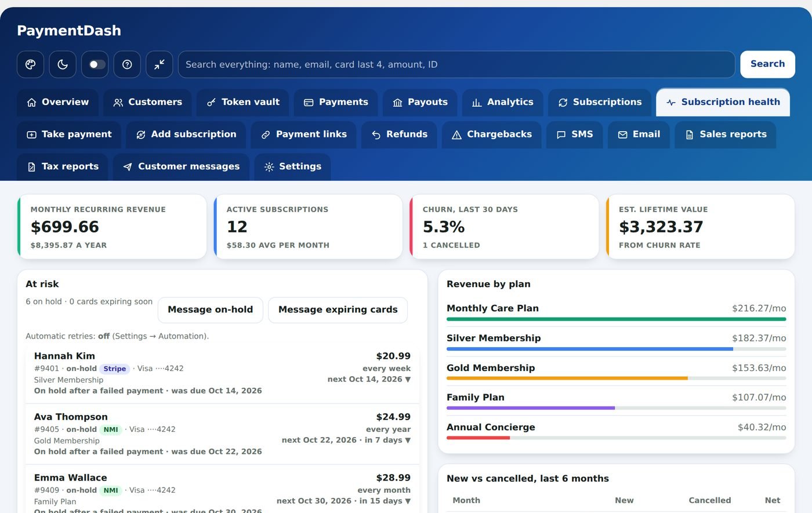Open Tax reports page
812x513 pixels.
click(x=63, y=167)
